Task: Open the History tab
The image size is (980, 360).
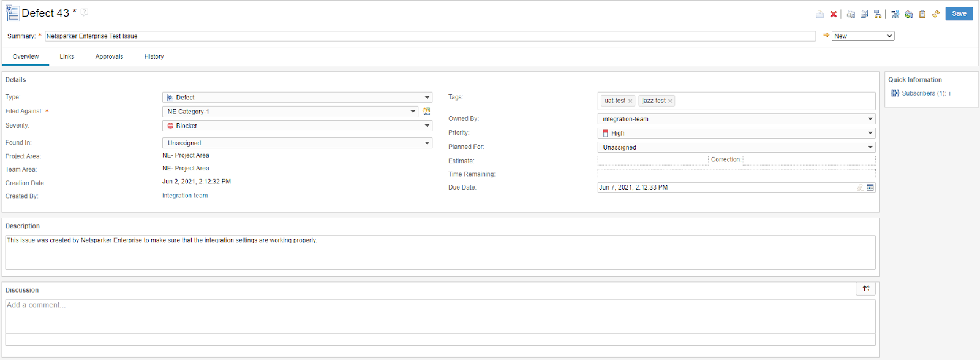Action: click(154, 56)
